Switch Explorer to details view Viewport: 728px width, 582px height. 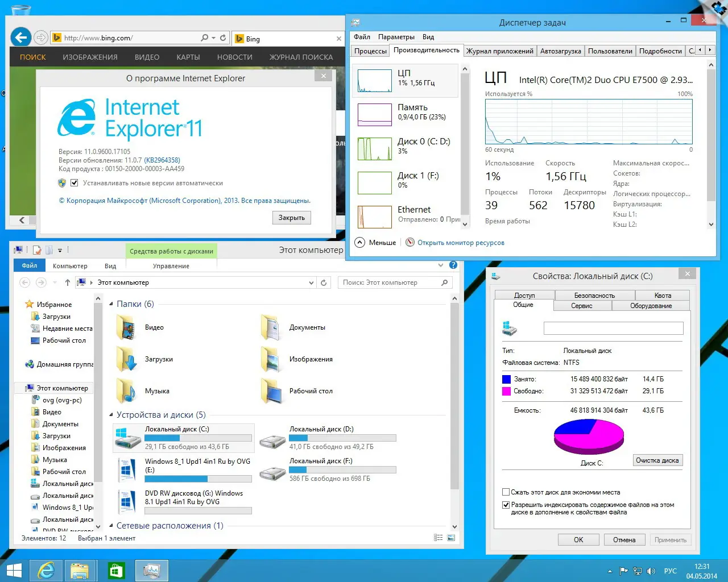[438, 538]
